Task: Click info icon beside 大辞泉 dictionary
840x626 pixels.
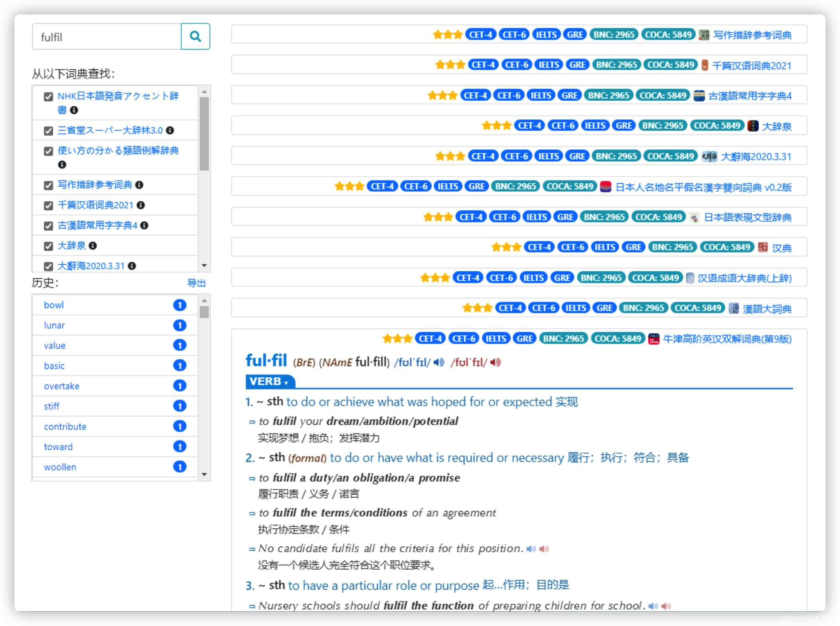Action: (x=93, y=246)
